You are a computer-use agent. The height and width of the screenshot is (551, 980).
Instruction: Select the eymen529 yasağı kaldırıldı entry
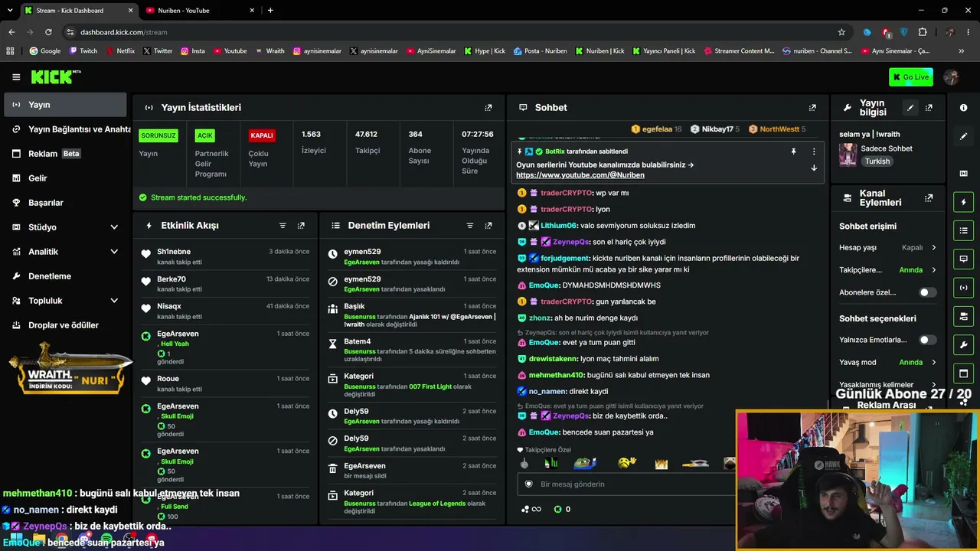click(x=411, y=256)
